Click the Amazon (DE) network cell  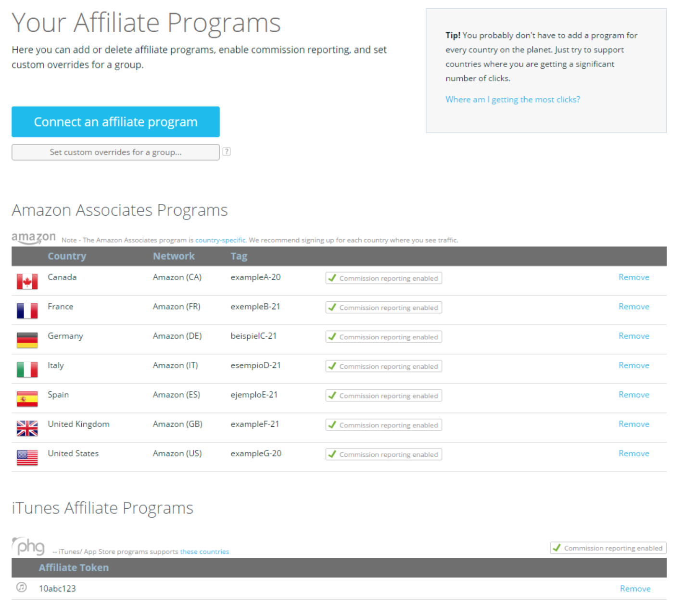(x=177, y=336)
